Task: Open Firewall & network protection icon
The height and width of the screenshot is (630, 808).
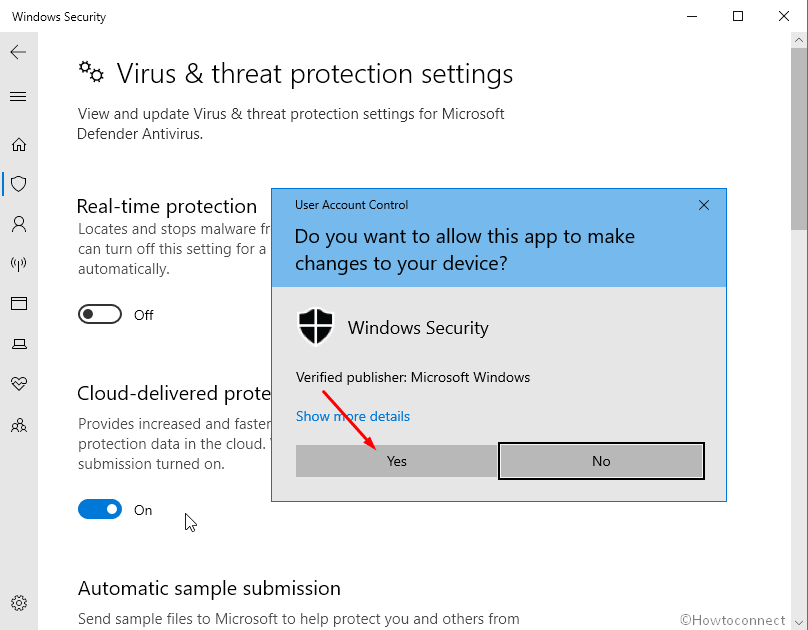Action: coord(19,264)
